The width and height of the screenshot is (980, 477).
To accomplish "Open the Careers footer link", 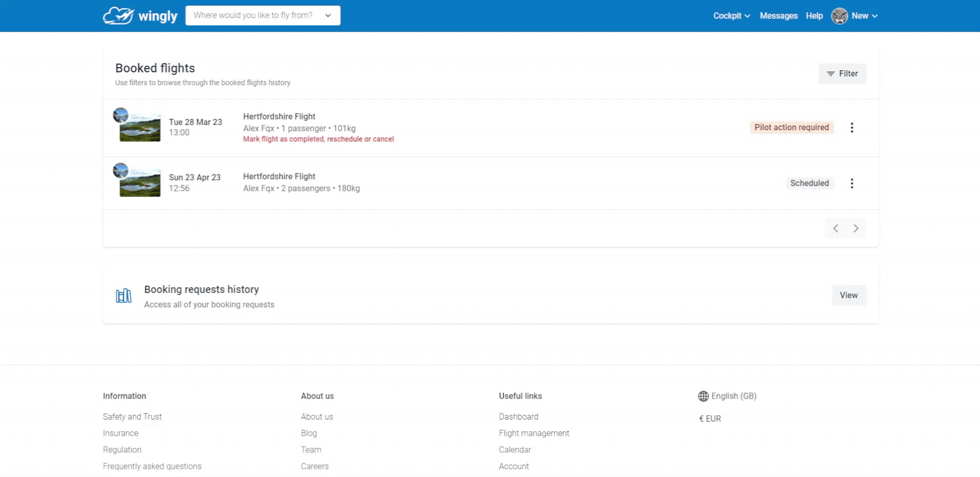I will (315, 466).
